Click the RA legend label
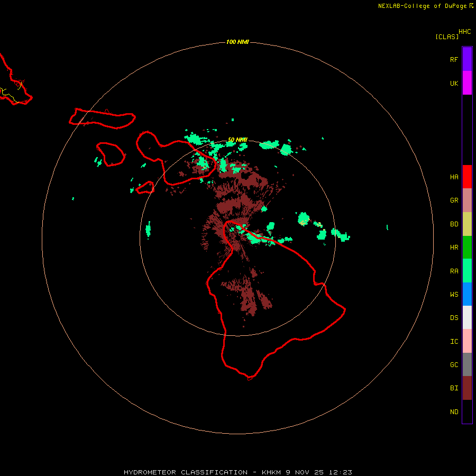The width and height of the screenshot is (476, 476). 454,271
